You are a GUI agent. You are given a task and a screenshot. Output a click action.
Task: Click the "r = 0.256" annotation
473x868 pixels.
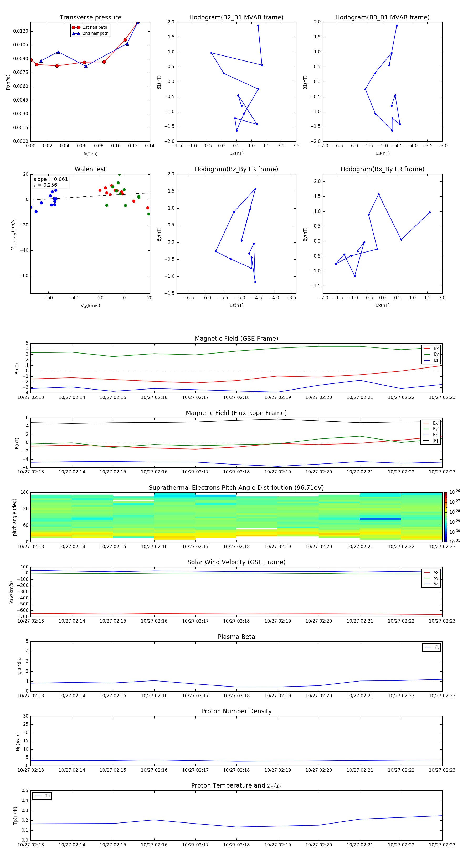45,185
